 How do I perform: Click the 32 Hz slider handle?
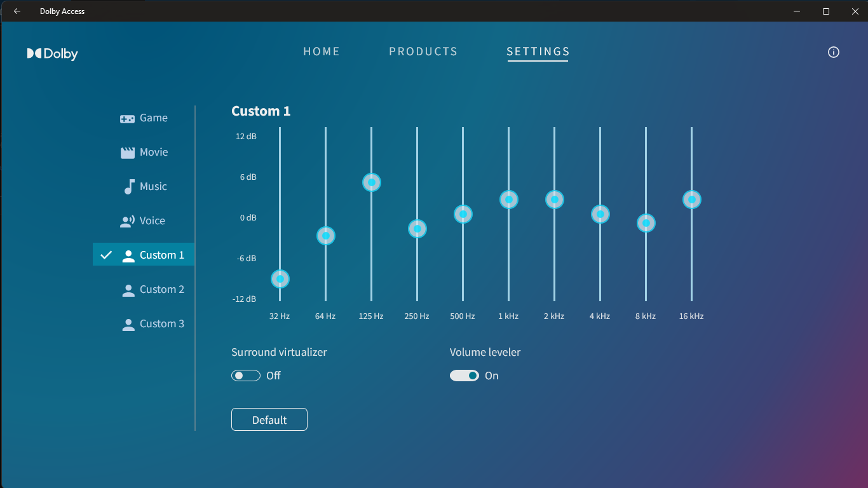click(x=280, y=278)
